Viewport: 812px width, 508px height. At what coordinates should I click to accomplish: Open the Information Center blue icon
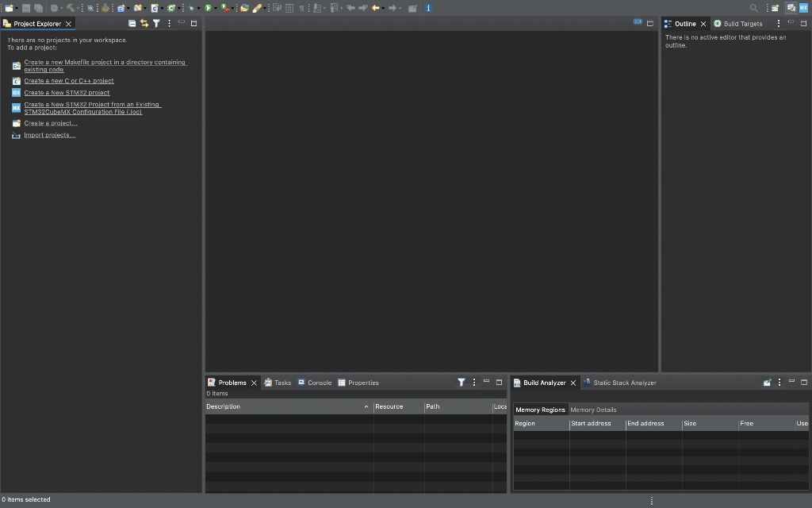[x=428, y=8]
